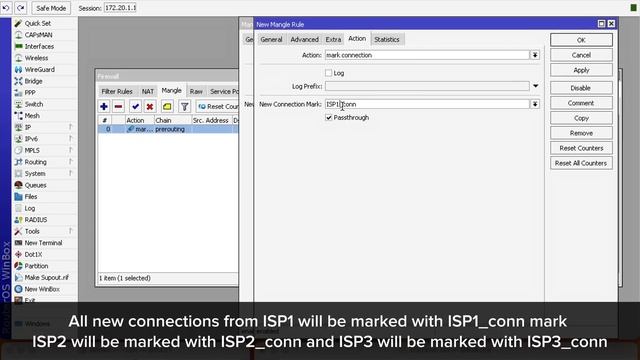Image resolution: width=640 pixels, height=360 pixels.
Task: Open Wireless sidebar entry
Action: [x=36, y=58]
